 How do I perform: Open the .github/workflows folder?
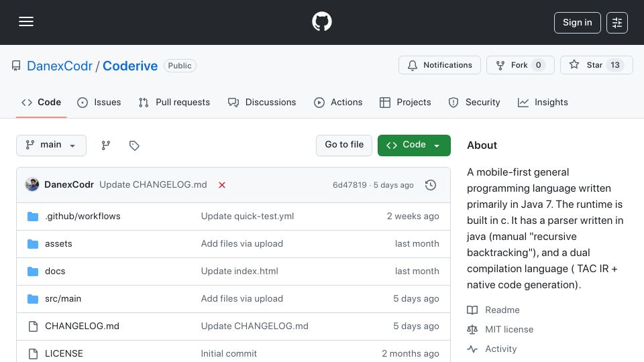coord(83,217)
